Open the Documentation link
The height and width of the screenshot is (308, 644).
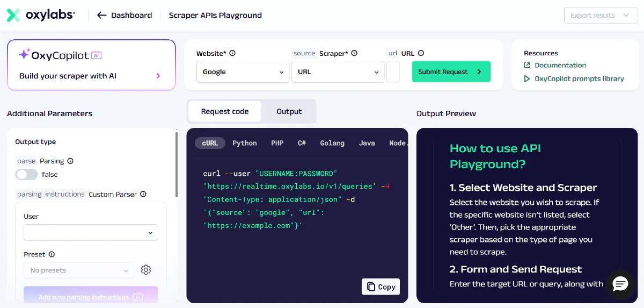[x=560, y=65]
